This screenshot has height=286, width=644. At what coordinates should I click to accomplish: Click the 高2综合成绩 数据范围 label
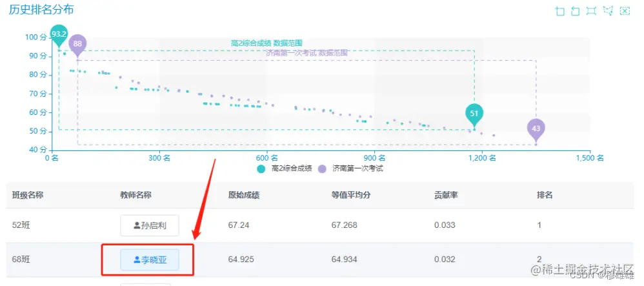267,43
